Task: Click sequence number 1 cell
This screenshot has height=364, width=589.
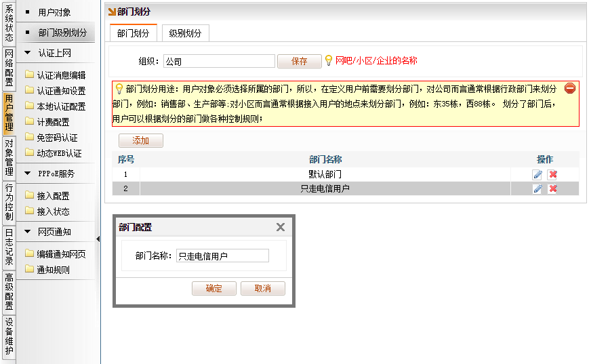Action: [126, 174]
